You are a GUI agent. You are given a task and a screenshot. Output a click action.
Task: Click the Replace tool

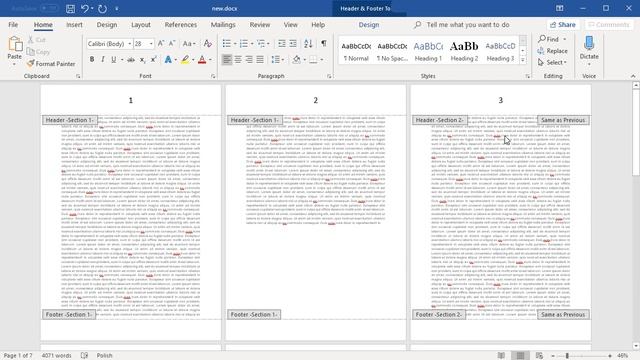coord(552,51)
